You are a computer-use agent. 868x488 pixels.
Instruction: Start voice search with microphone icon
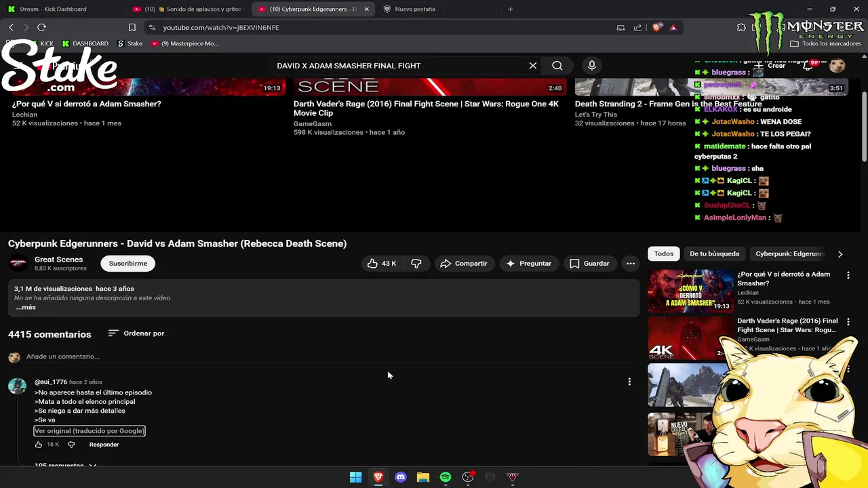(x=592, y=66)
